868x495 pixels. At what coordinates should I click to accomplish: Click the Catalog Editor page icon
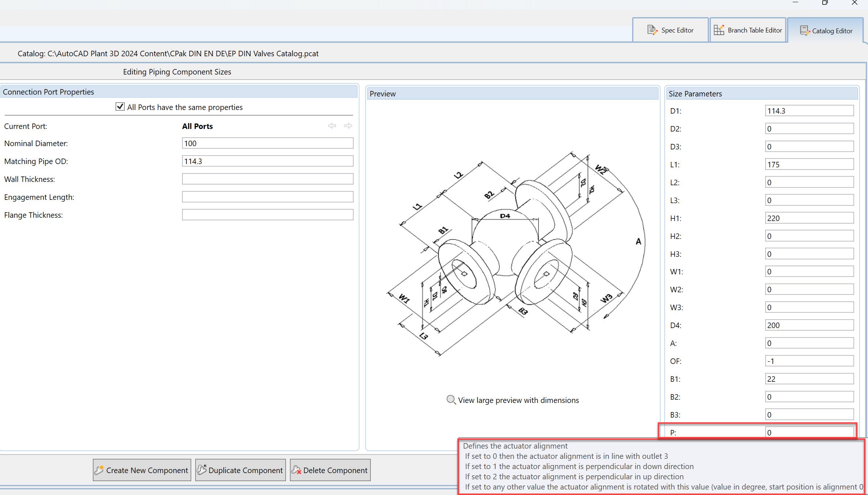click(805, 31)
